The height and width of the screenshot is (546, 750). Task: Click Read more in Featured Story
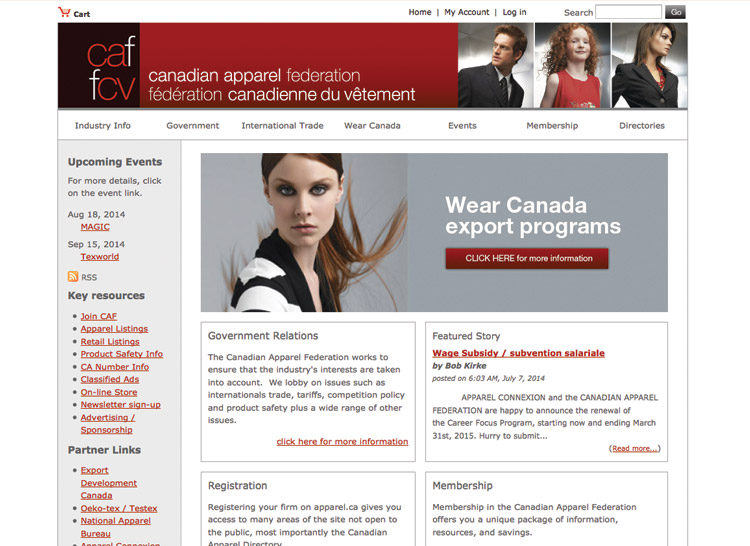(635, 448)
